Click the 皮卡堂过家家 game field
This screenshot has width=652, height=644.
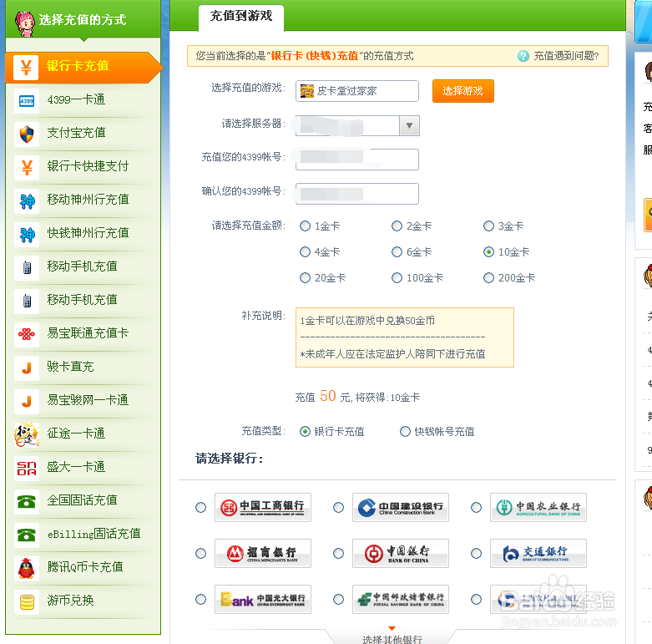click(356, 91)
